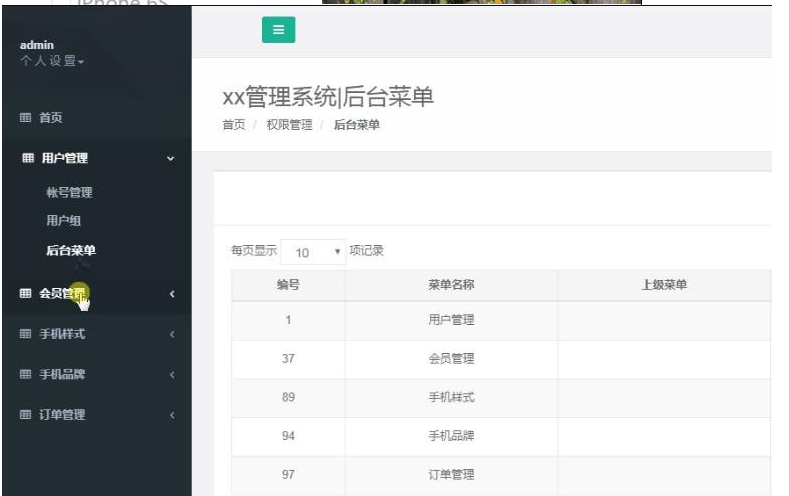This screenshot has width=789, height=496.
Task: Click the grid icon beside 用户管理
Action: (27, 158)
